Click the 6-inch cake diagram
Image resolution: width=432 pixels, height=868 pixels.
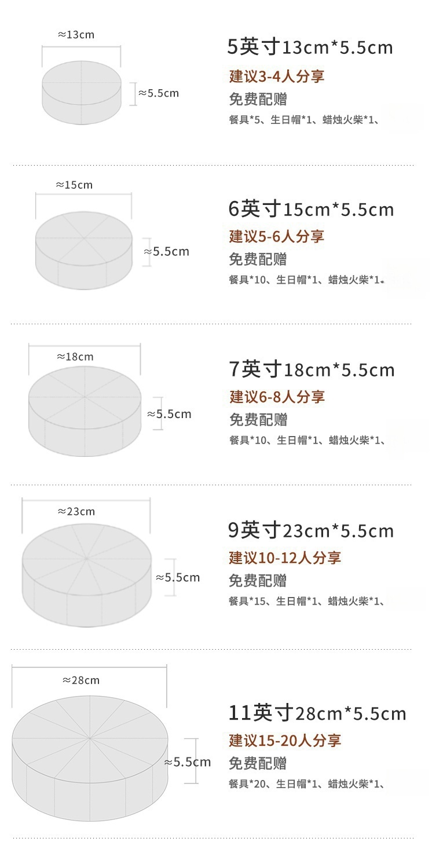pos(85,250)
